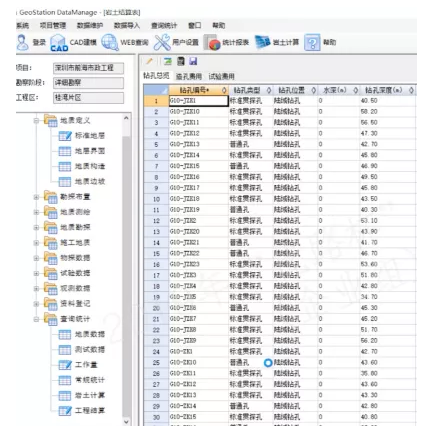Viewport: 433px width, 435px height.
Task: Open the 工作量 tree node
Action: [86, 365]
